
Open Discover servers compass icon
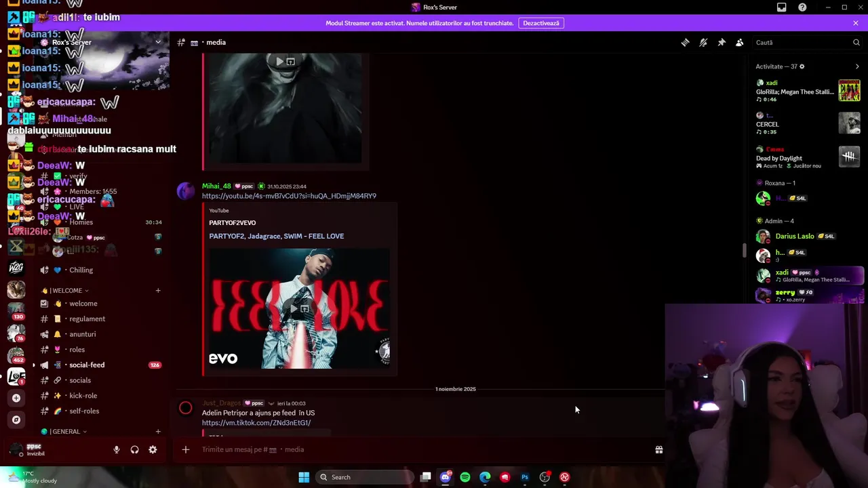(16, 420)
